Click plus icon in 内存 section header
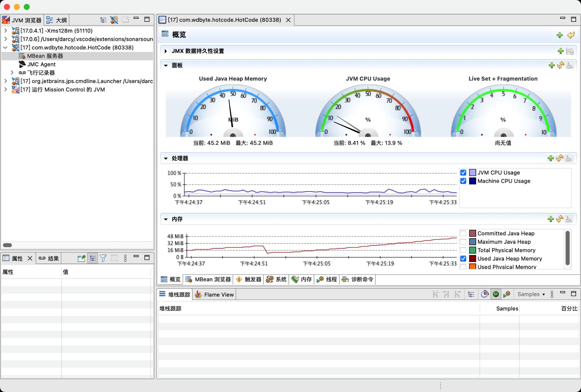 550,219
